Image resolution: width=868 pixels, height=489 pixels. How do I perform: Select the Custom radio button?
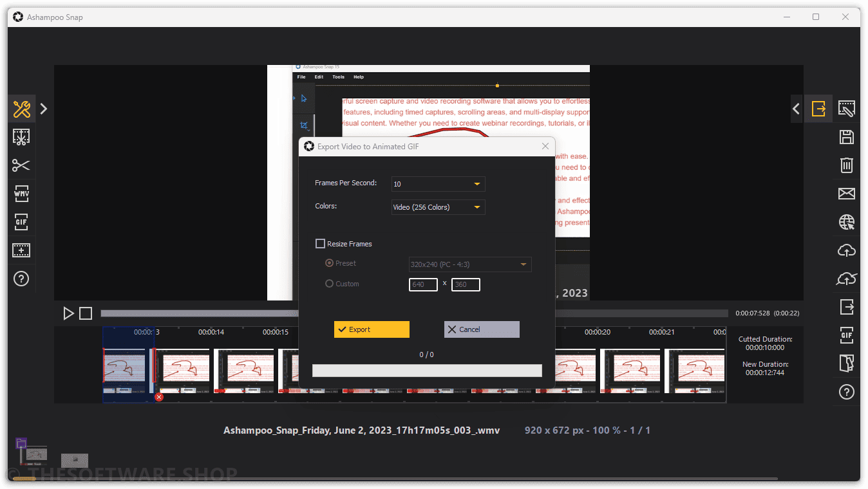pyautogui.click(x=330, y=284)
